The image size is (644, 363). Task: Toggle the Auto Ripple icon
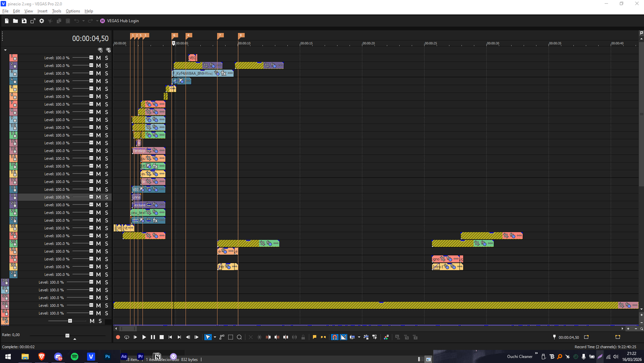(x=352, y=337)
